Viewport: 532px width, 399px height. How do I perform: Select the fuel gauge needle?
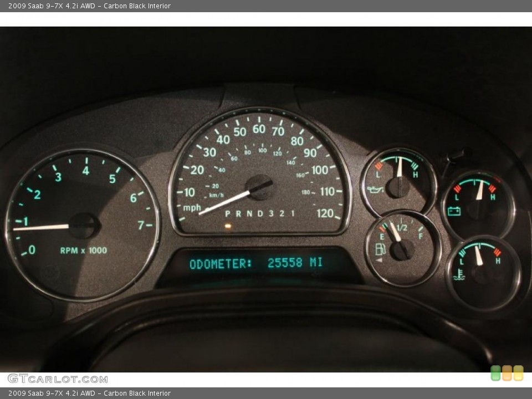pyautogui.click(x=395, y=232)
